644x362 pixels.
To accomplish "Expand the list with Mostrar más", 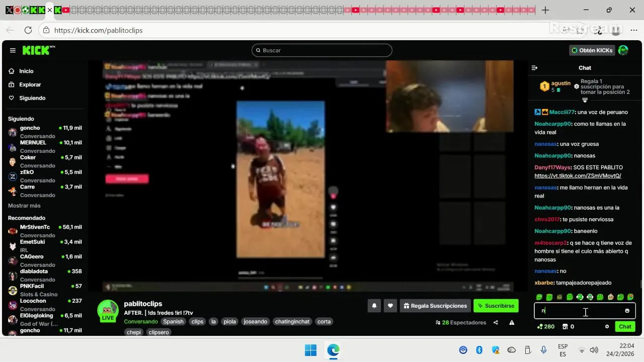I will point(24,206).
